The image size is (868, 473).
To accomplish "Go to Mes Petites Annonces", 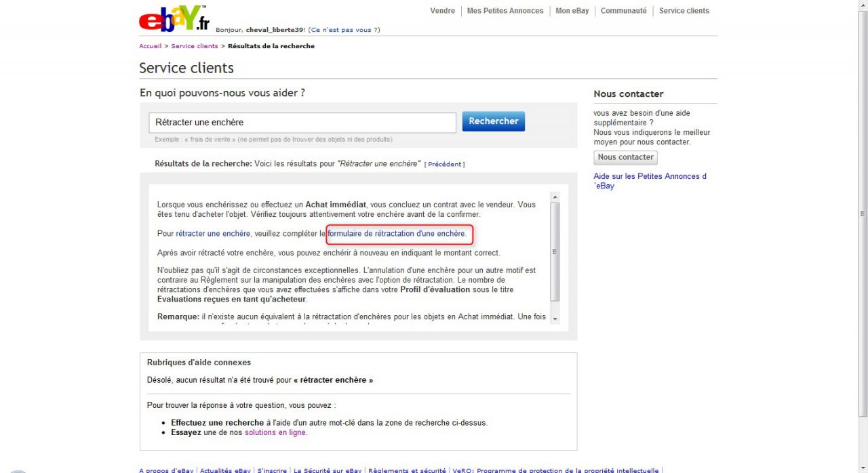I will [x=505, y=11].
